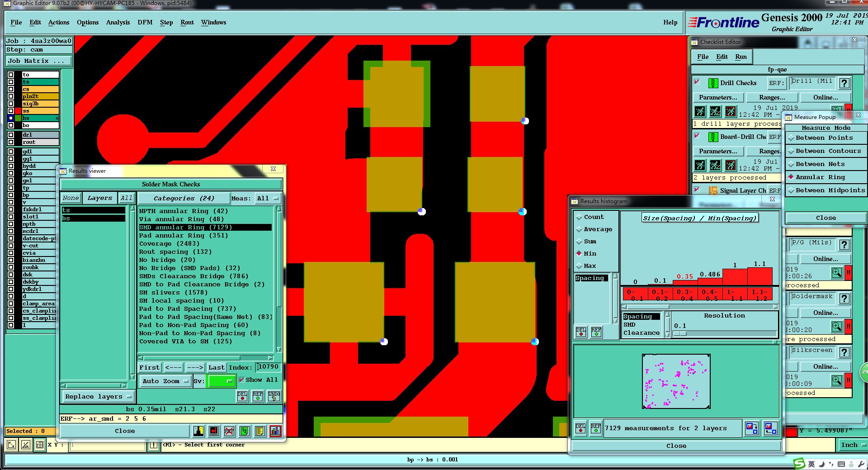
Task: Click the UNDO icon in Results viewer
Action: pyautogui.click(x=274, y=396)
